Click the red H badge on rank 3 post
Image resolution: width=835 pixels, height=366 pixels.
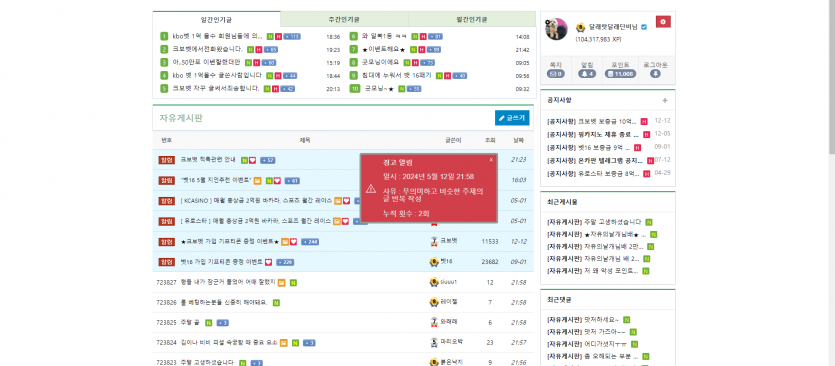[257, 63]
